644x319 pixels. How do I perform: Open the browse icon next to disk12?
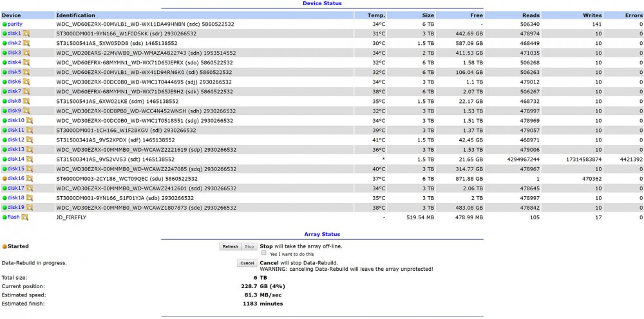(30, 140)
